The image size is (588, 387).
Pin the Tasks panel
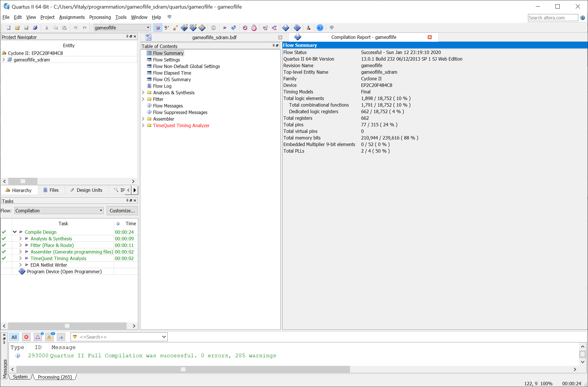tap(127, 200)
